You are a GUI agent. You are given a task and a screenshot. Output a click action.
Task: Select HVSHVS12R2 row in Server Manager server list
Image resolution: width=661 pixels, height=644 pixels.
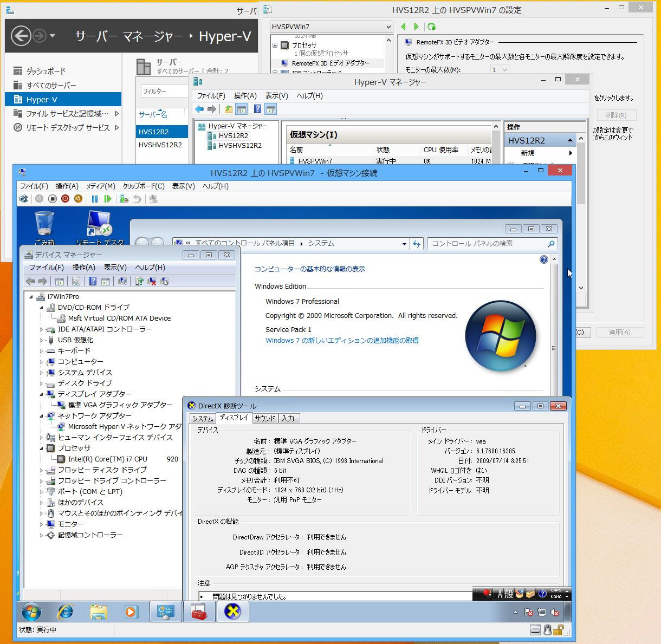pyautogui.click(x=160, y=145)
